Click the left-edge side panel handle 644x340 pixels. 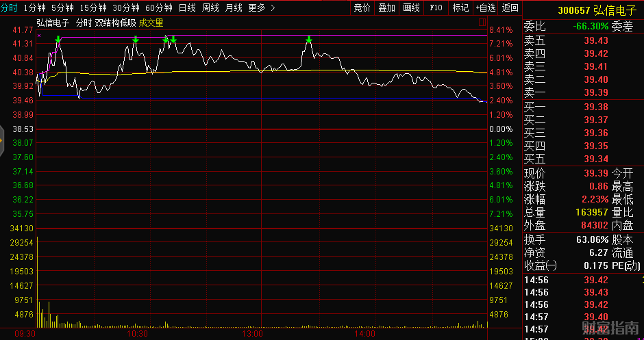[1, 141]
